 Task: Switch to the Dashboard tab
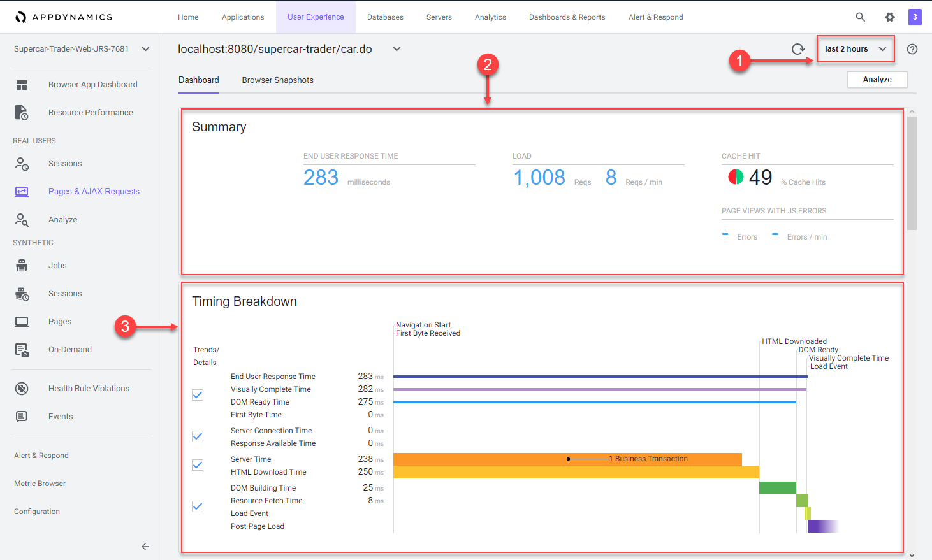pos(199,80)
